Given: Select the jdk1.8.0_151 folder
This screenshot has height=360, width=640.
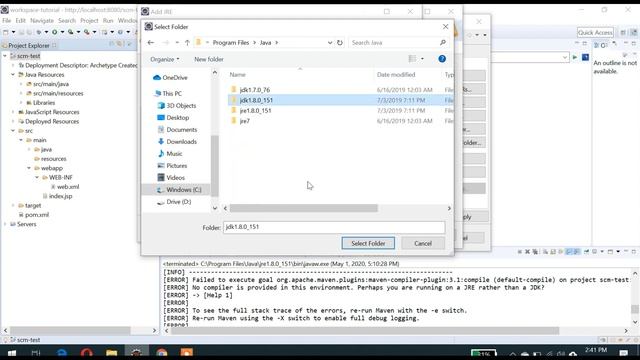Looking at the screenshot, I should point(340,100).
